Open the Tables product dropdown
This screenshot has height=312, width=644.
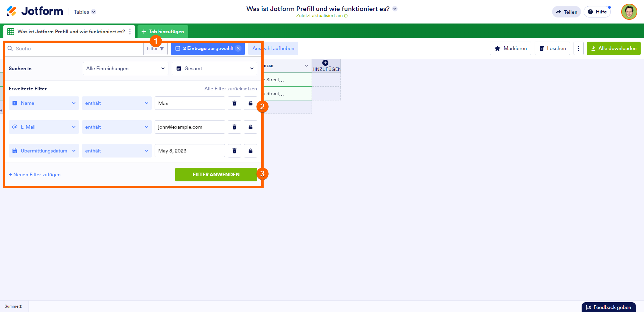[85, 12]
